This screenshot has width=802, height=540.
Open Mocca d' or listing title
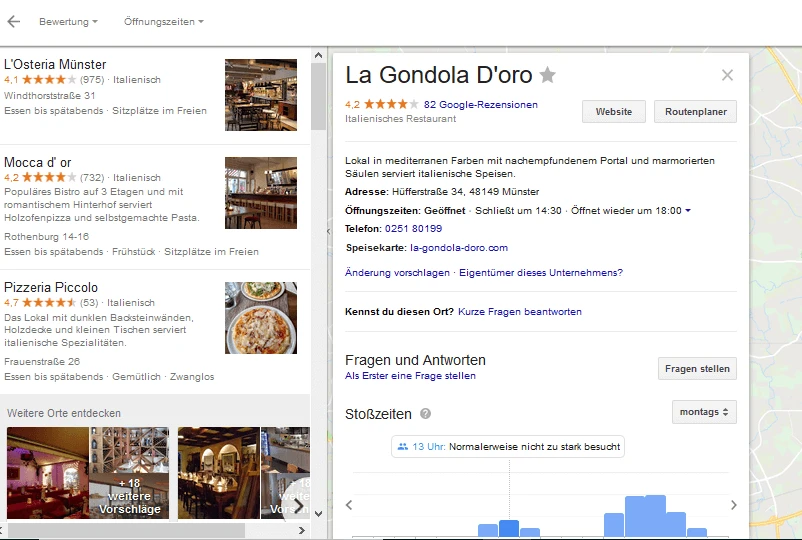point(37,163)
